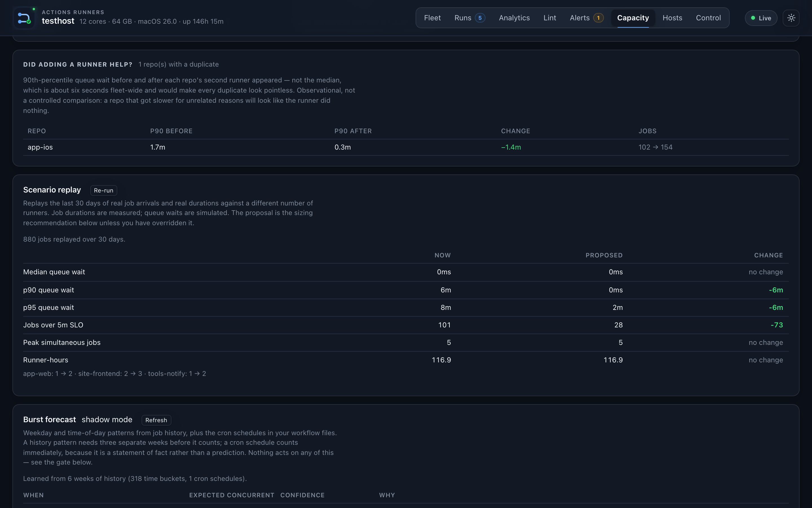This screenshot has width=812, height=508.
Task: Click the P90 before value 1.7m
Action: coord(158,147)
